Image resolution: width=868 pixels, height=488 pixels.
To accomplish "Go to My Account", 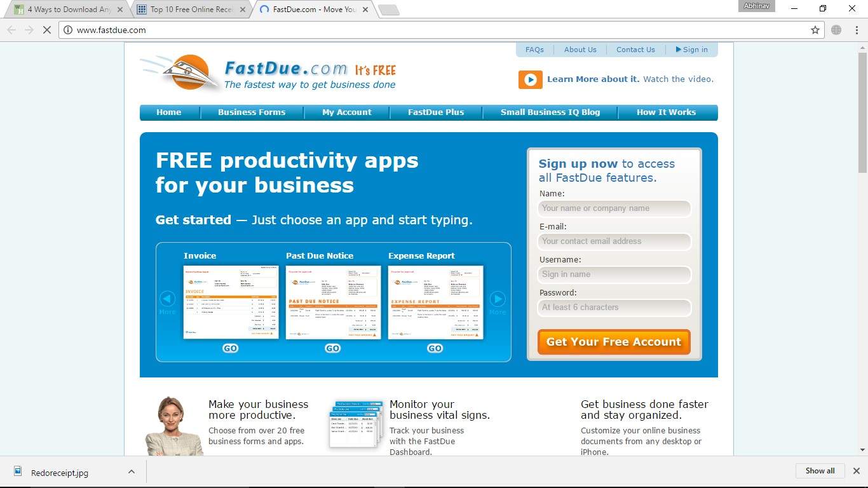I will coord(347,112).
